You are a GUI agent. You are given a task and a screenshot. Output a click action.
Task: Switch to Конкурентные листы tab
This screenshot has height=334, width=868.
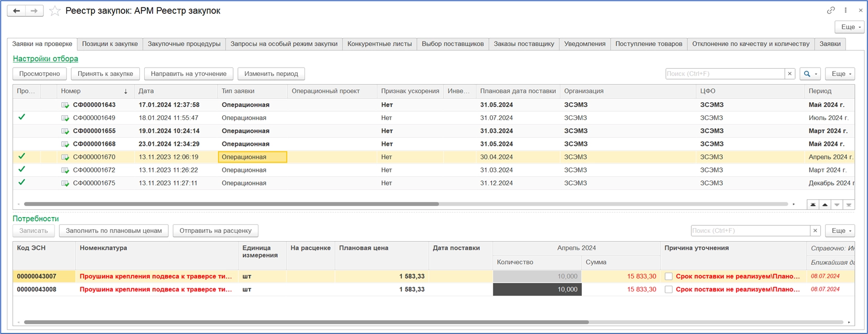pyautogui.click(x=379, y=44)
